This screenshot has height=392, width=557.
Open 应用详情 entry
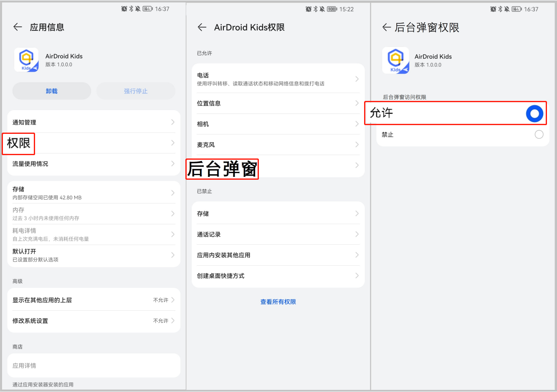tap(94, 366)
